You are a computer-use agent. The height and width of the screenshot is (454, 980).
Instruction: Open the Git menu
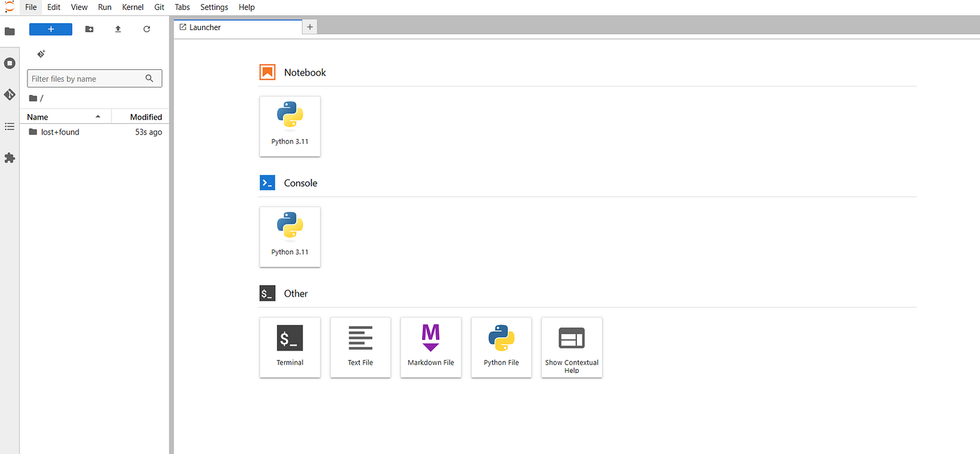[x=159, y=7]
